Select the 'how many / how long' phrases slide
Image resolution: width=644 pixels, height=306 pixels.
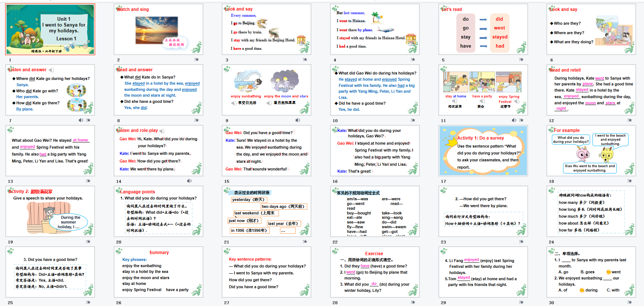click(x=591, y=212)
